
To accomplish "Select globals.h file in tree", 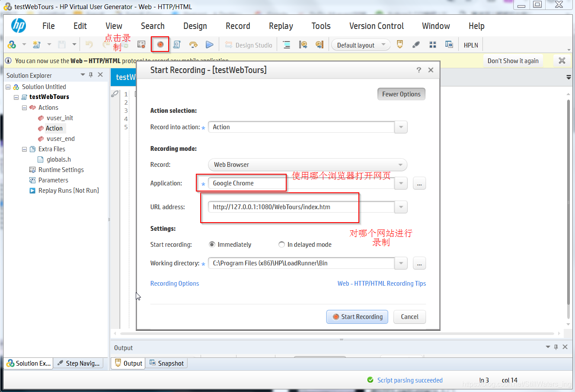I will click(x=59, y=159).
